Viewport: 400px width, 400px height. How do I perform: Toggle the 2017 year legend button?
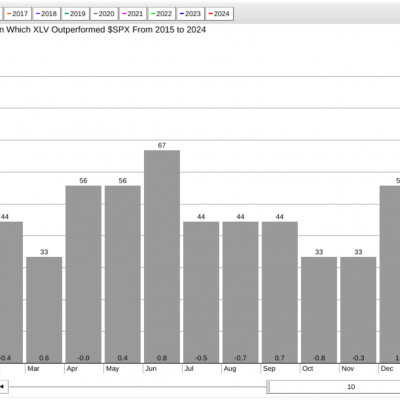[17, 14]
